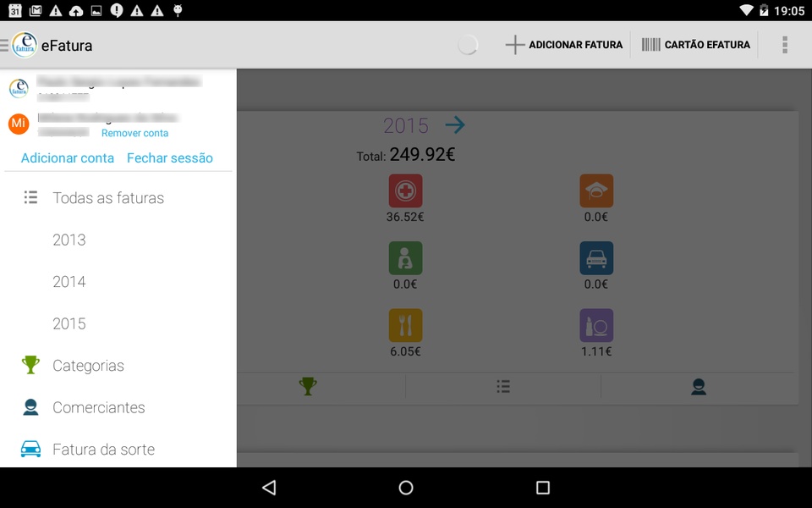
Task: Click the plus icon to add an invoice
Action: coord(515,45)
